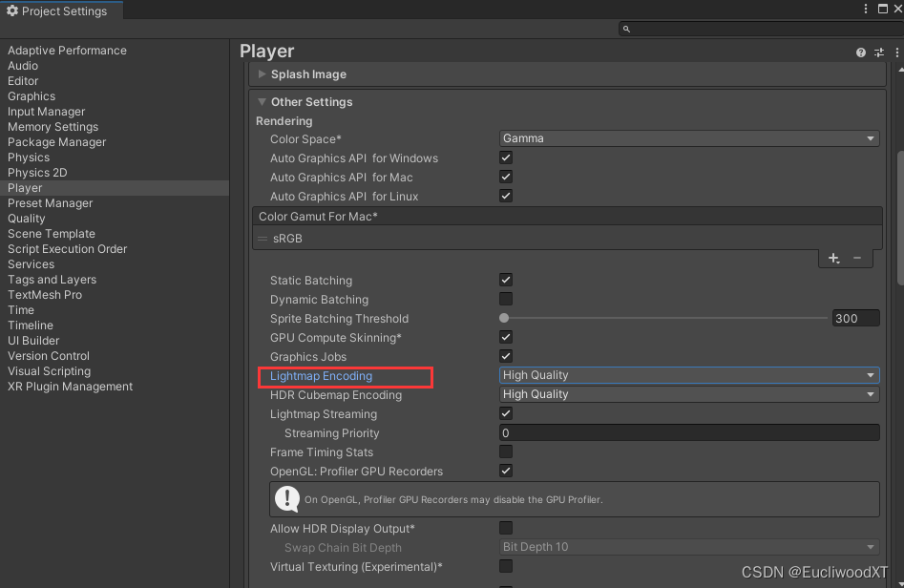Viewport: 904px width, 588px height.
Task: Open the Player panel kebab menu
Action: 897,52
